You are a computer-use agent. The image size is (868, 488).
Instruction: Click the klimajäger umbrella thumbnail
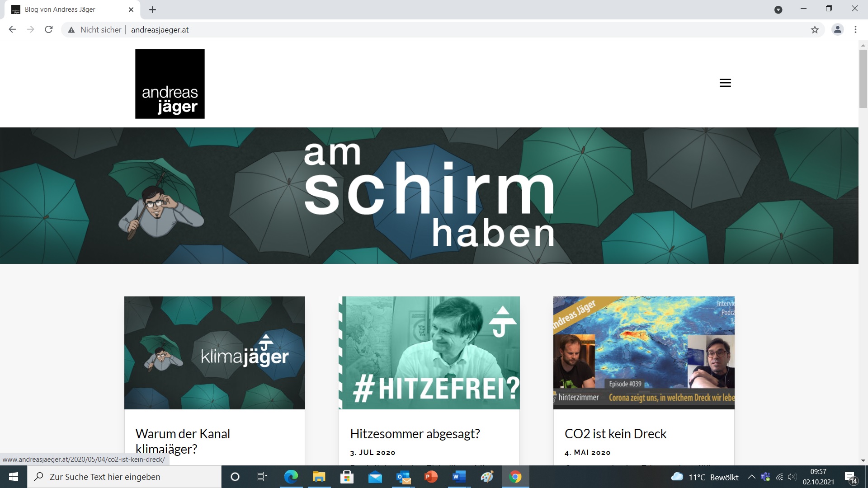[214, 352]
